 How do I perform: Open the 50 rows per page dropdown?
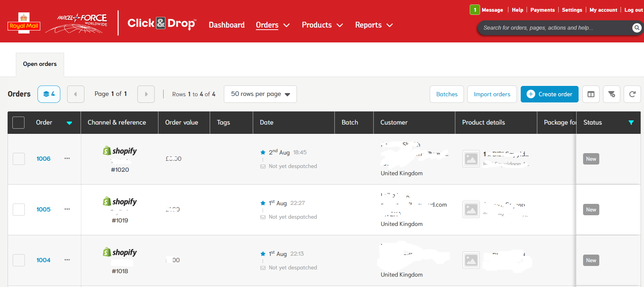click(260, 94)
